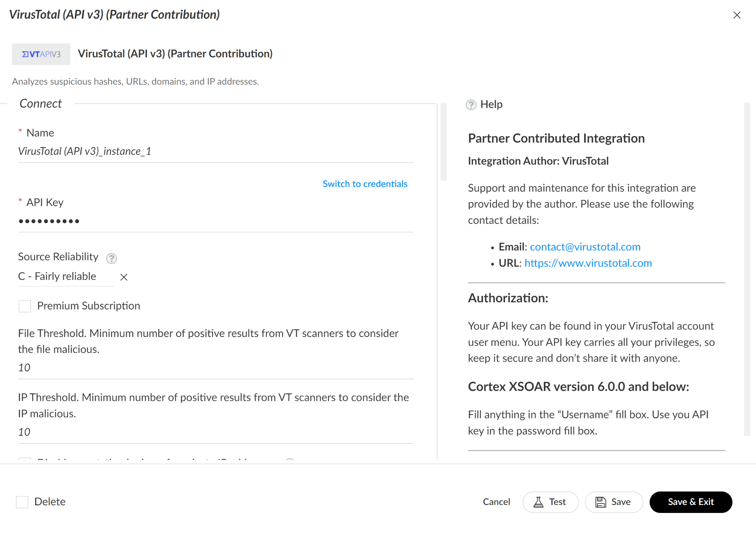756x539 pixels.
Task: Open the Source Reliability dropdown
Action: pos(64,277)
